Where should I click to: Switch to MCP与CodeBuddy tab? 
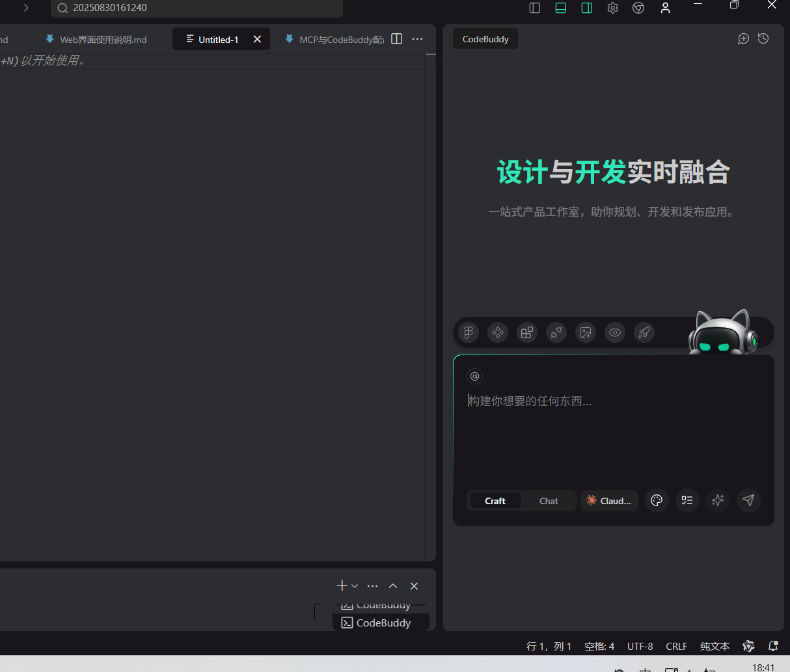(334, 39)
